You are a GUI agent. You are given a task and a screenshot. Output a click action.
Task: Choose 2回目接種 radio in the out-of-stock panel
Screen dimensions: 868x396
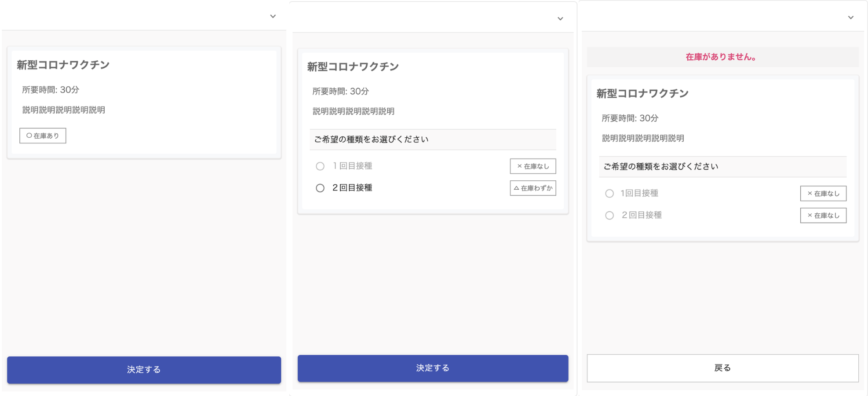click(609, 216)
